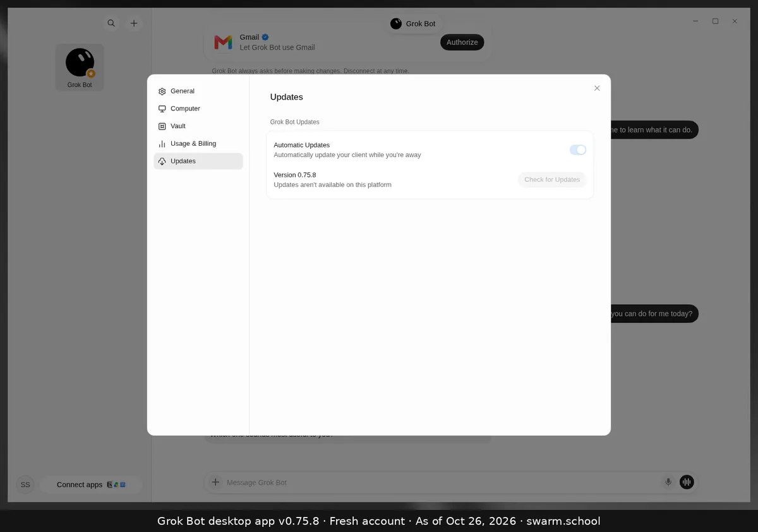Screen dimensions: 758x532
Task: Start voice mode with waveform icon
Action: tap(687, 482)
